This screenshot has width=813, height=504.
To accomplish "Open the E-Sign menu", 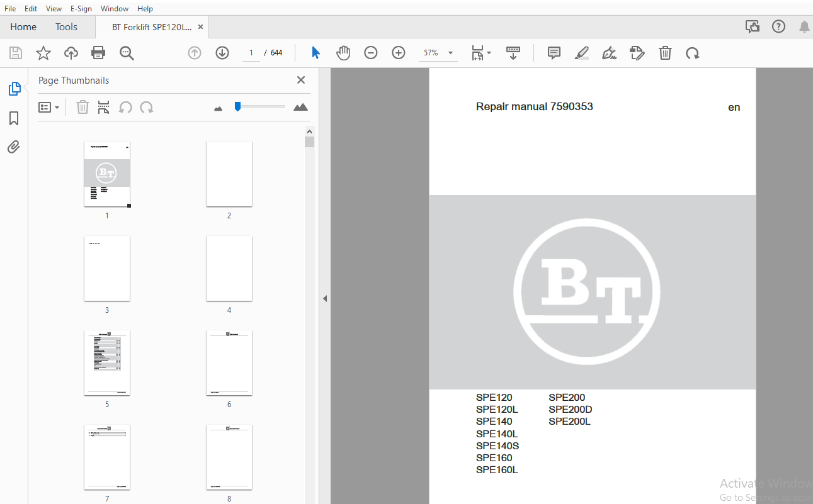I will [x=81, y=9].
